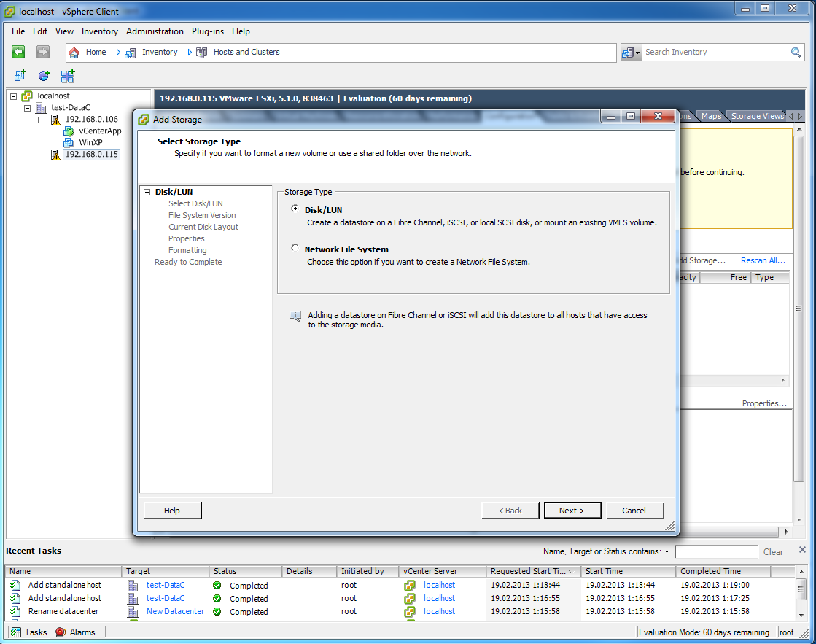
Task: Click the info icon beside datastore note
Action: click(x=295, y=316)
